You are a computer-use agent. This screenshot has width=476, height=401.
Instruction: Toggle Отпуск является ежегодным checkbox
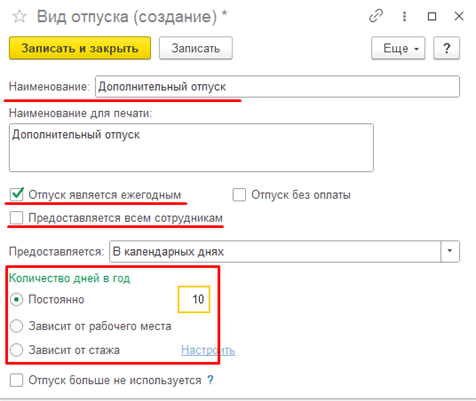point(16,194)
